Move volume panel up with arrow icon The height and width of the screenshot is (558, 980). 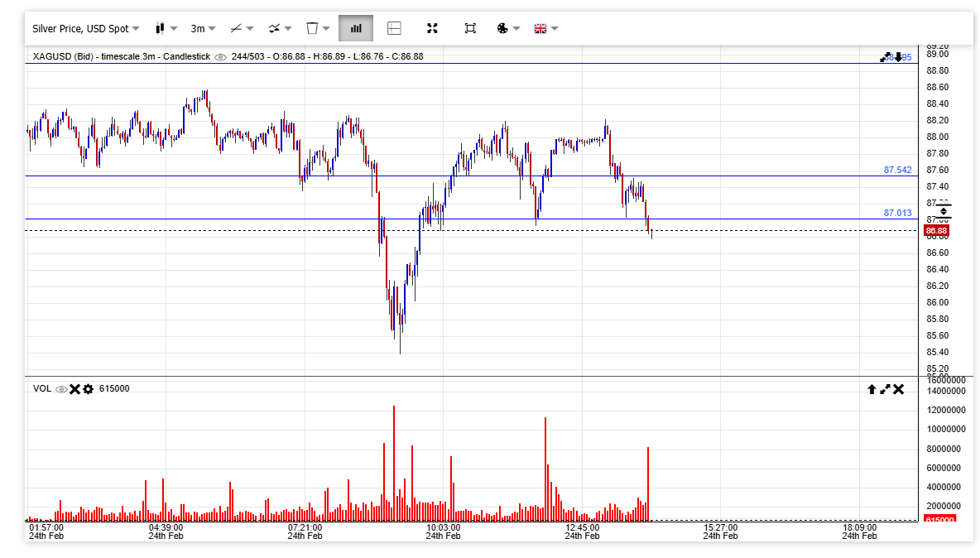click(872, 389)
